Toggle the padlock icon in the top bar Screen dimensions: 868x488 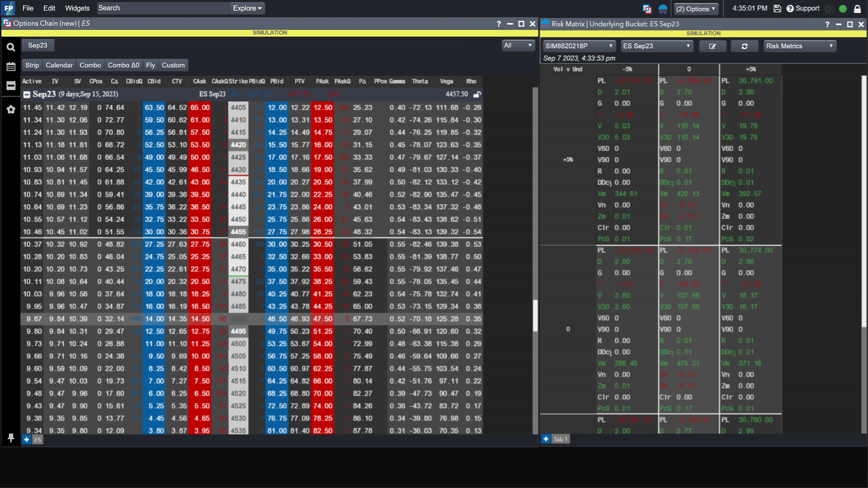[x=859, y=8]
